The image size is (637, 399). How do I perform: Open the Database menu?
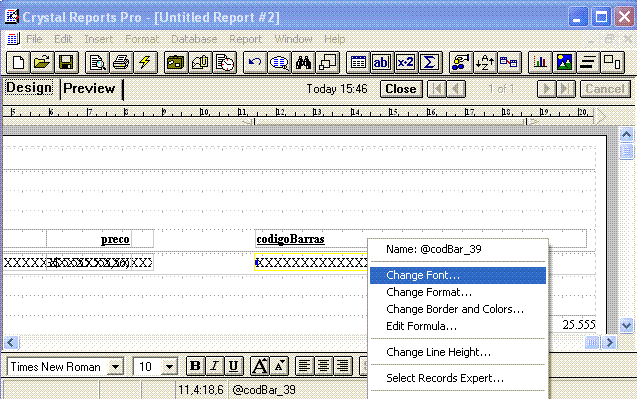click(x=194, y=39)
